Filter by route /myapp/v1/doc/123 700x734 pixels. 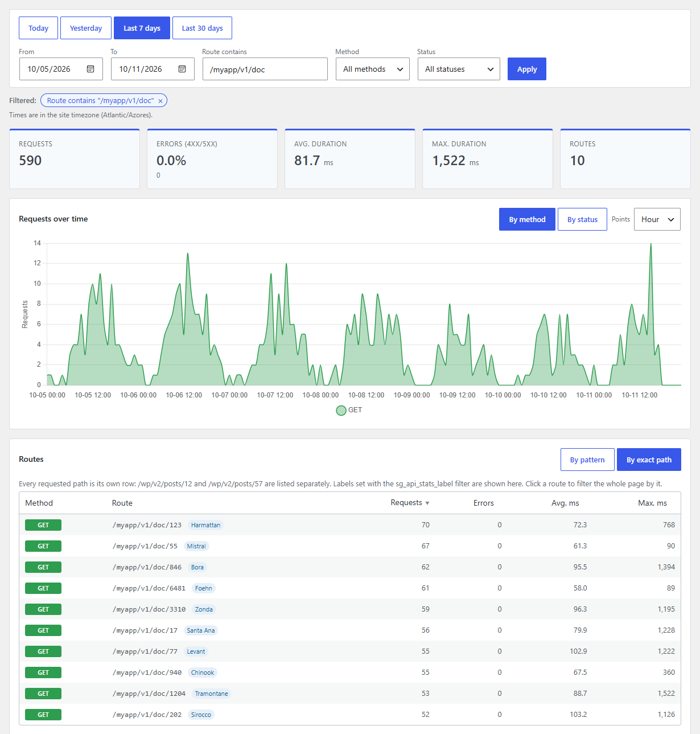click(147, 525)
